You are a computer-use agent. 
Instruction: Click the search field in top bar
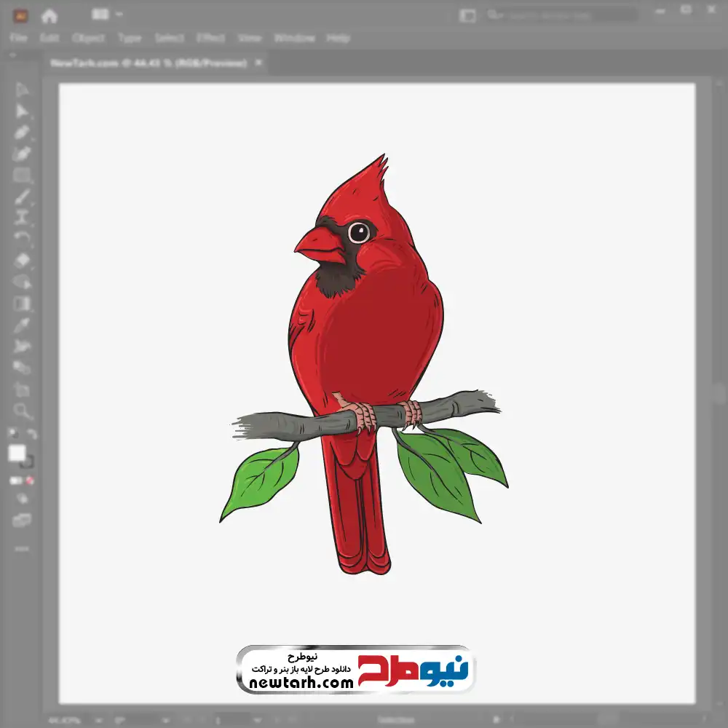561,15
